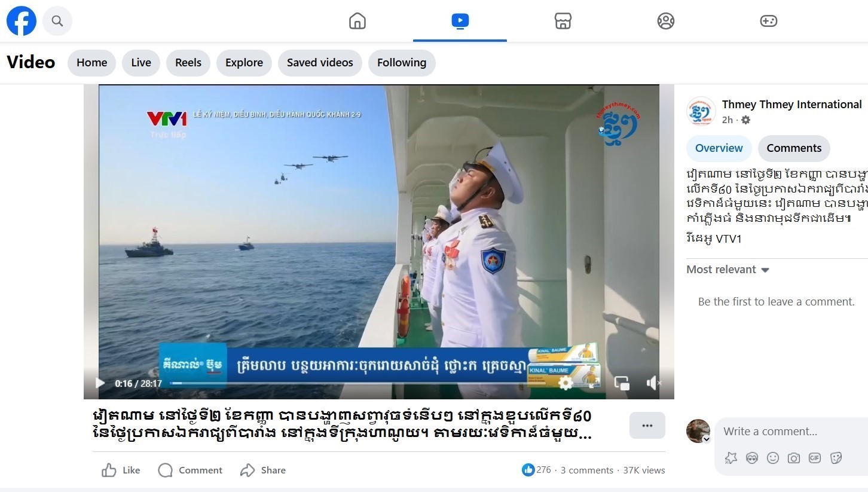Screen dimensions: 868x492
Task: Switch to the Comments tab
Action: pyautogui.click(x=794, y=148)
